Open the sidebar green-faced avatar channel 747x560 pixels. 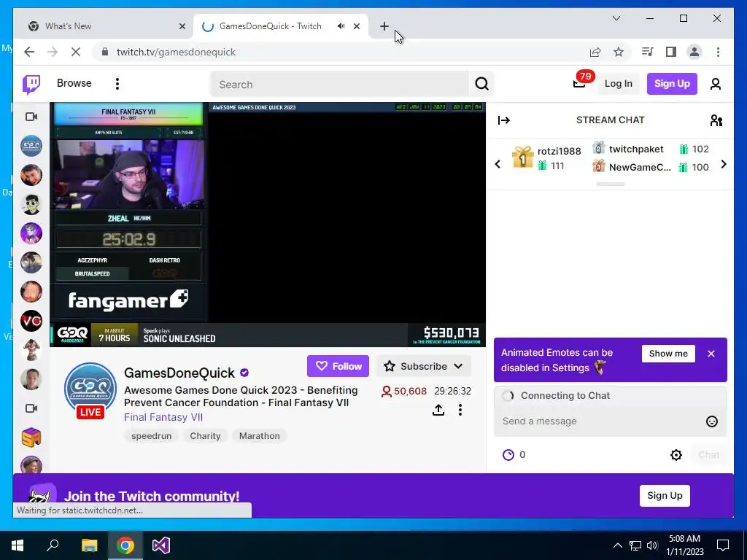point(31,204)
